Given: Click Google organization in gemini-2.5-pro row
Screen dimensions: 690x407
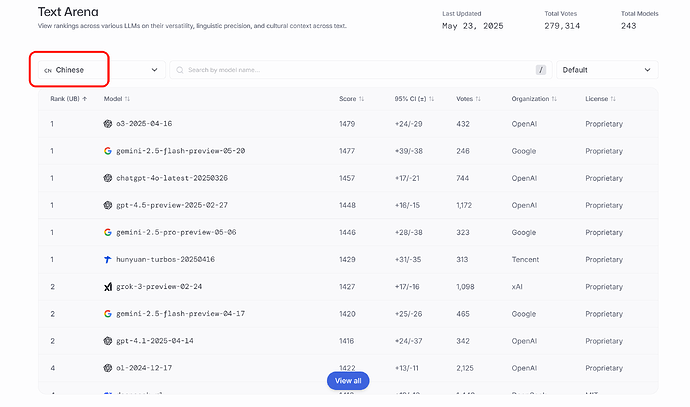Looking at the screenshot, I should click(524, 232).
